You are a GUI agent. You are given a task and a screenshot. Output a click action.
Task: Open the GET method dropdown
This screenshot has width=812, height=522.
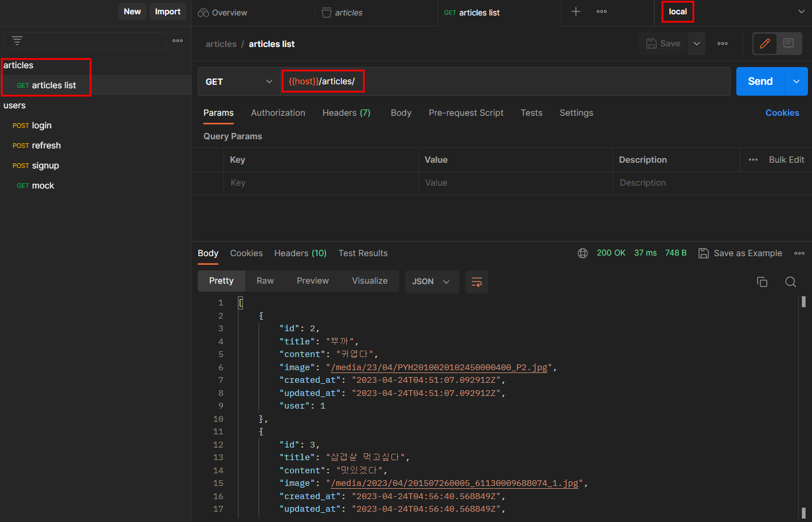click(x=239, y=81)
